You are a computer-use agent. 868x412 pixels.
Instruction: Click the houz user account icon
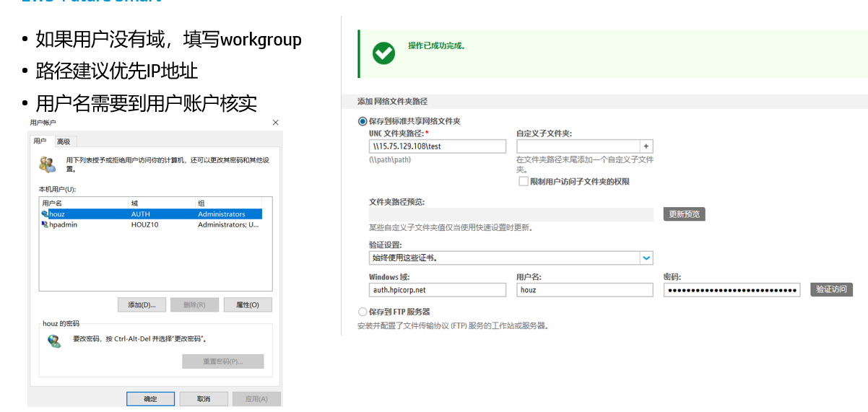tap(45, 214)
